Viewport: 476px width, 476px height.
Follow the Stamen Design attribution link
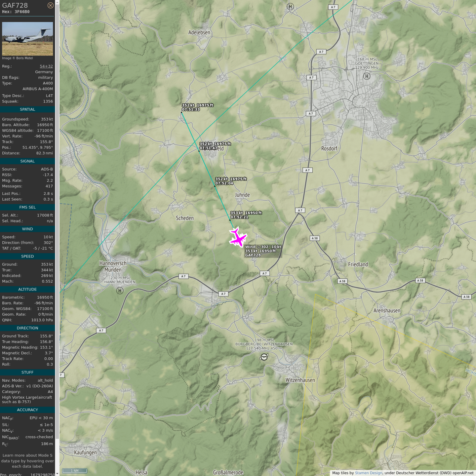point(368,473)
